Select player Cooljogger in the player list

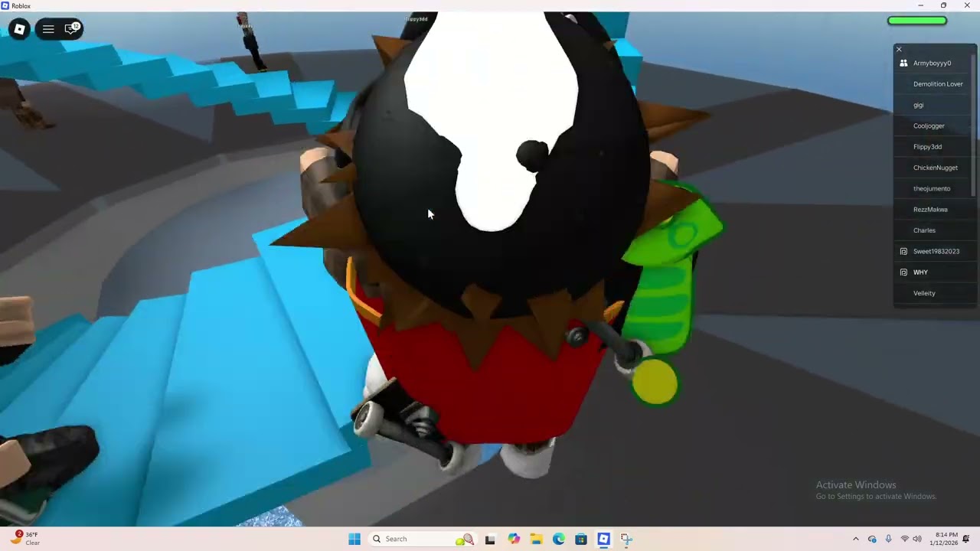(933, 126)
